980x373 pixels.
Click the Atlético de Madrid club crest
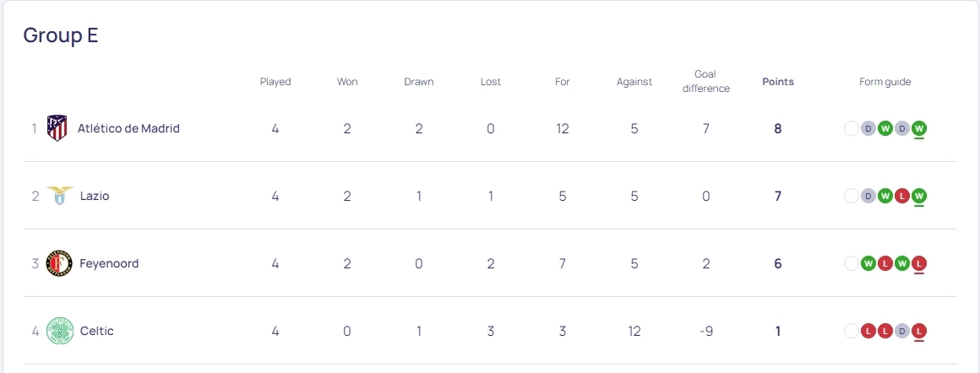57,128
